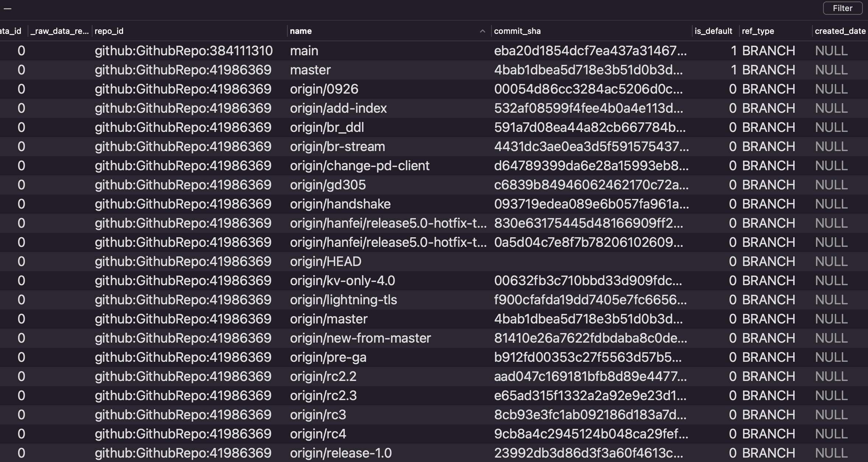Viewport: 868px width, 462px height.
Task: Click the empty commit_sha cell for origin/HEAD
Action: point(589,262)
